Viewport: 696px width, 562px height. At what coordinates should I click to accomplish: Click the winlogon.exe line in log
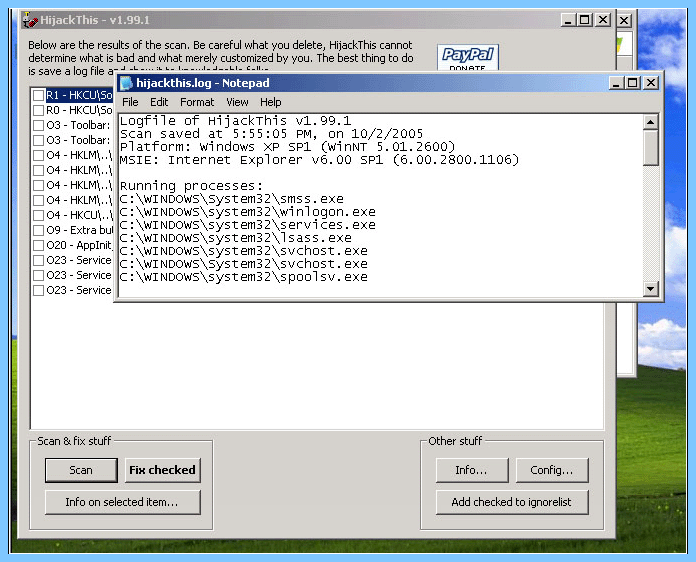tap(248, 212)
